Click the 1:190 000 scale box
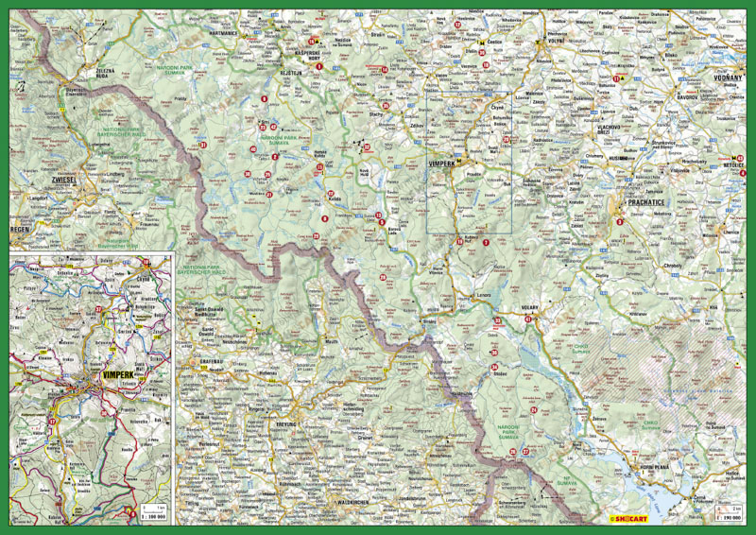This screenshot has height=535, width=756. click(x=727, y=517)
